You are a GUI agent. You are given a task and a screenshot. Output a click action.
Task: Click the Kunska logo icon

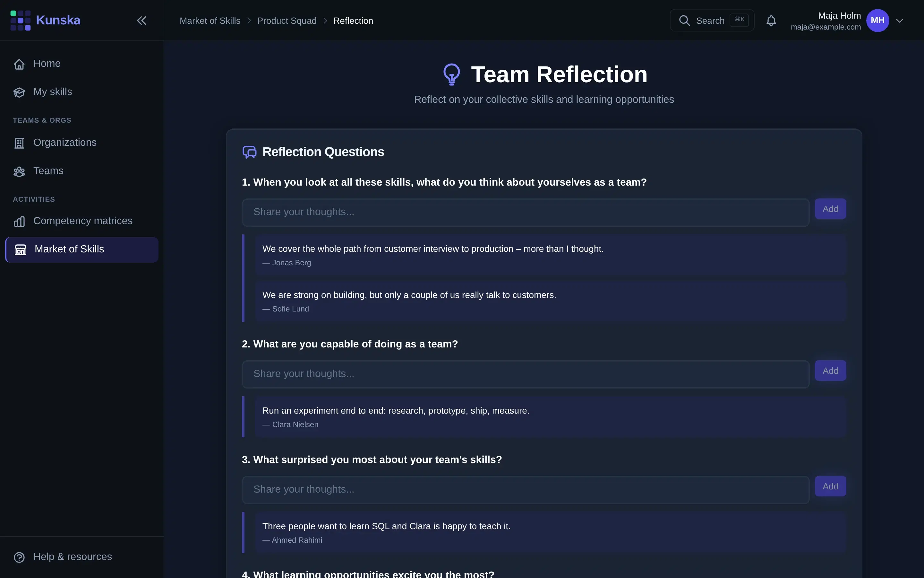click(20, 20)
